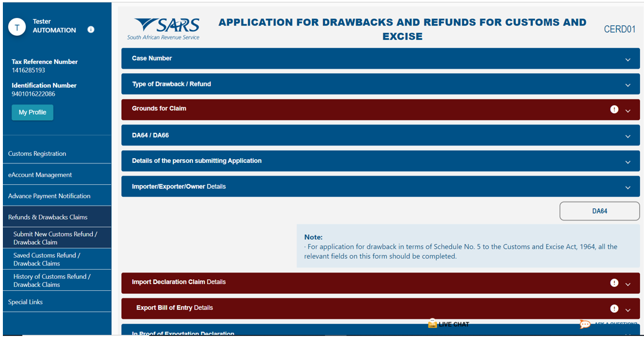Open History of Customs Refund / Drawback Claims
644x340 pixels.
[x=57, y=281]
